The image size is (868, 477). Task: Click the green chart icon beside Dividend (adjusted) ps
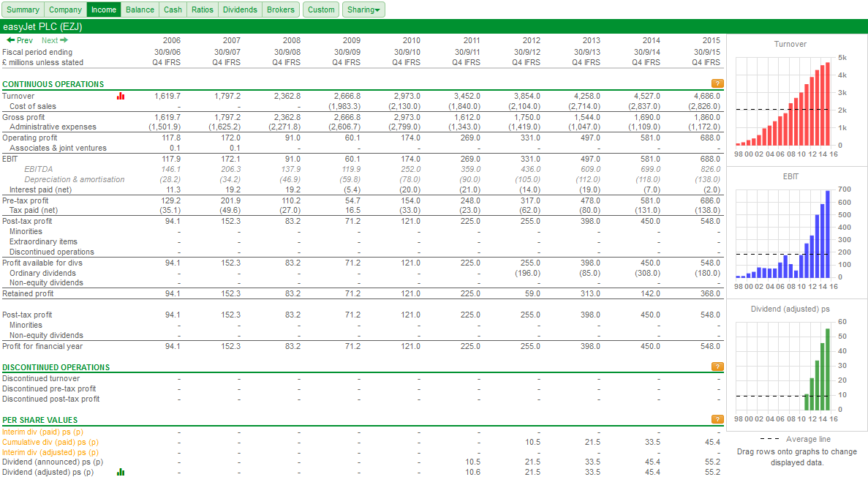click(121, 472)
